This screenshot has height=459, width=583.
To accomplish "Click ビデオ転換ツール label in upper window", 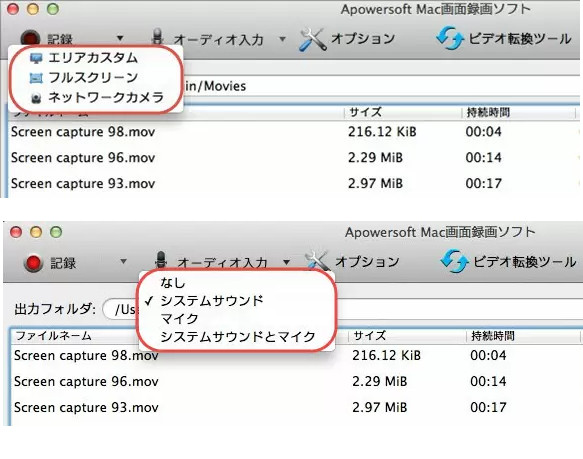I will point(520,38).
